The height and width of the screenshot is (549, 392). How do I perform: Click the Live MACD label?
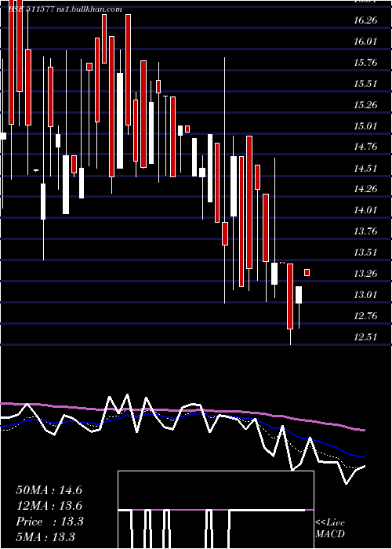point(330,528)
